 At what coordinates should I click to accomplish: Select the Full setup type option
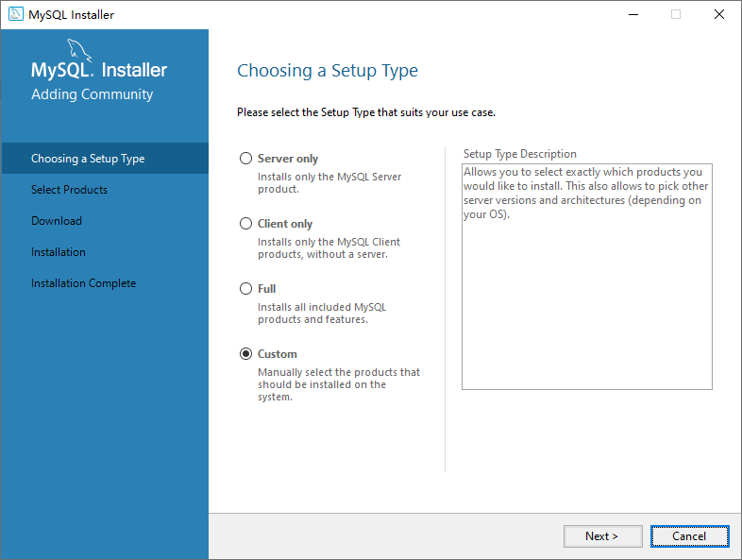(x=246, y=289)
